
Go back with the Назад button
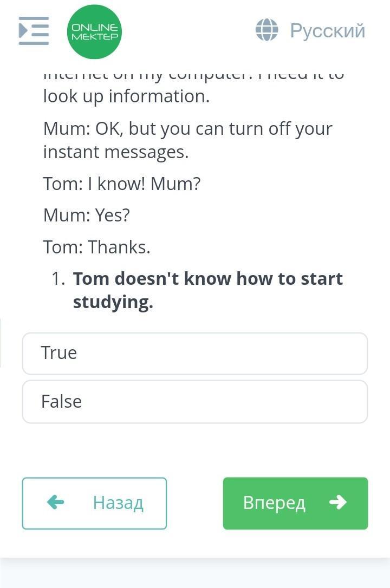point(94,503)
